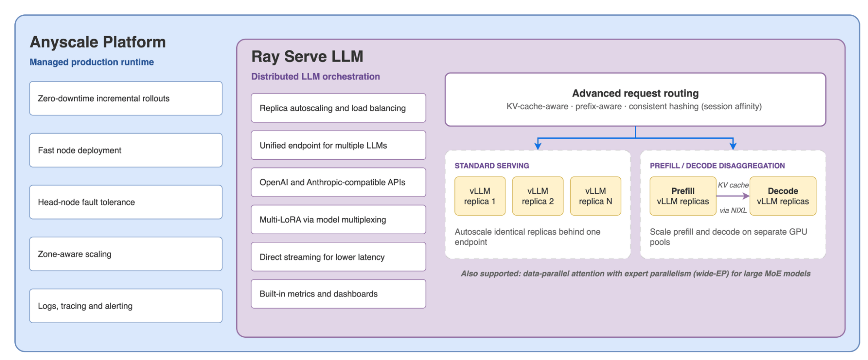This screenshot has height=360, width=868.
Task: Click Scale prefill and decode caption
Action: (728, 237)
